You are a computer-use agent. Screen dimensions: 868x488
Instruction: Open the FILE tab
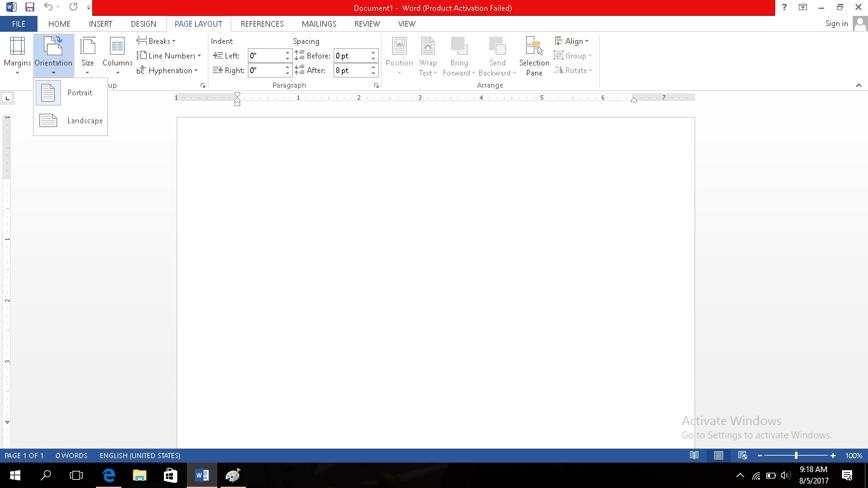point(18,24)
